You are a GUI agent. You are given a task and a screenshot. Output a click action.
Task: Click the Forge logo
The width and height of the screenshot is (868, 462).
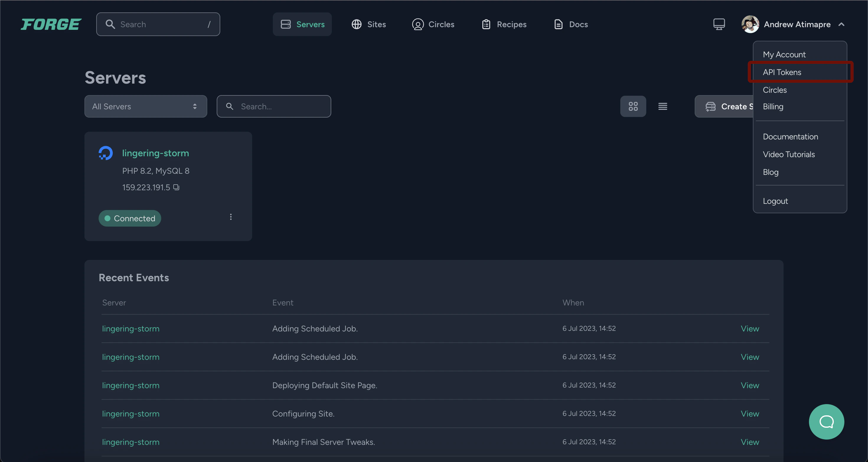[51, 24]
